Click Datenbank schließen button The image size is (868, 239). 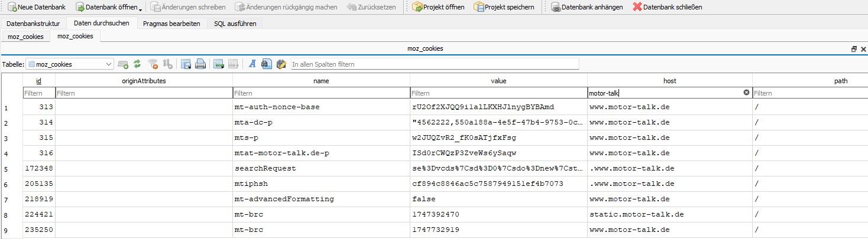pos(667,7)
